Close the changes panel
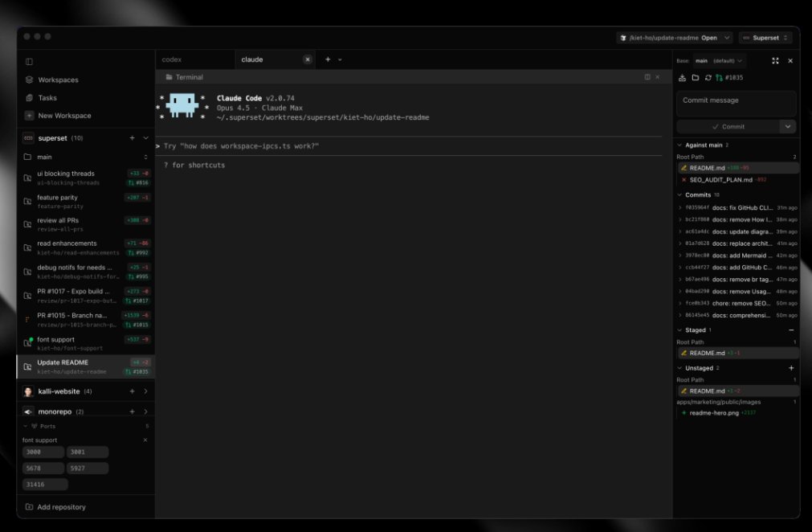Viewport: 812px width, 532px height. (790, 60)
